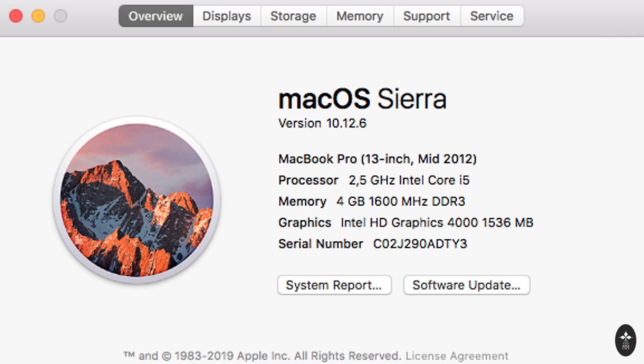Click the macOS Sierra mountain logo
This screenshot has height=364, width=644.
[x=137, y=200]
